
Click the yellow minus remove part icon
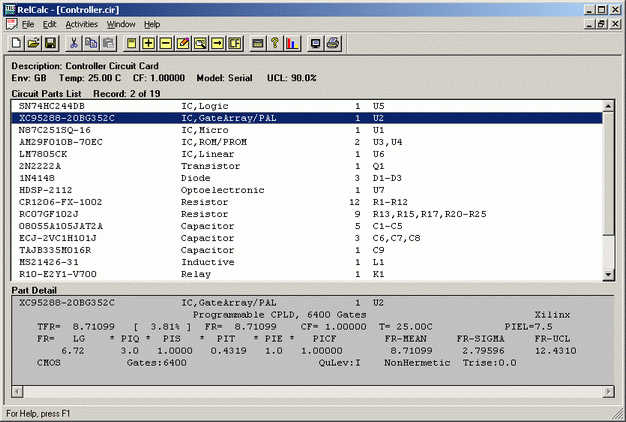click(x=166, y=43)
